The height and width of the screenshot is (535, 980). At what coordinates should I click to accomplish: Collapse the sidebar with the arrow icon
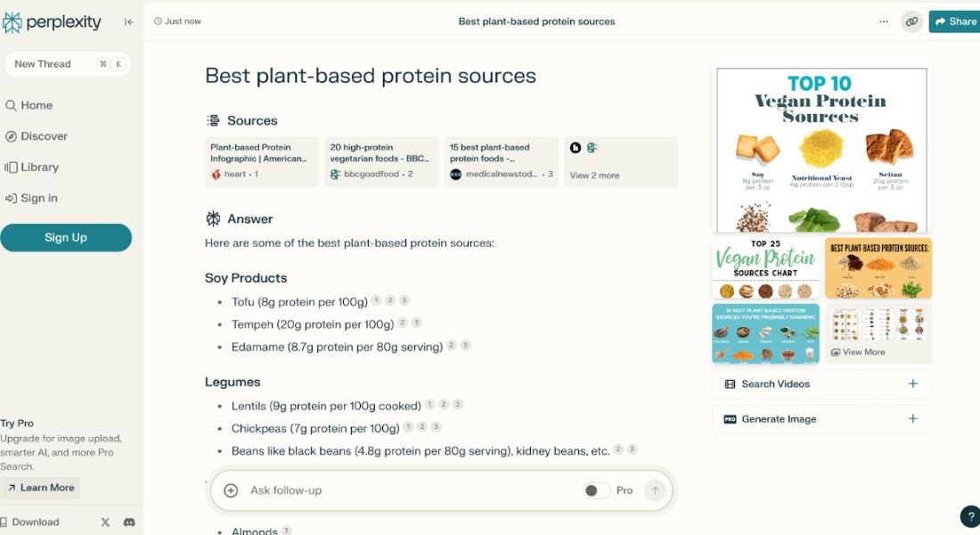pyautogui.click(x=129, y=22)
